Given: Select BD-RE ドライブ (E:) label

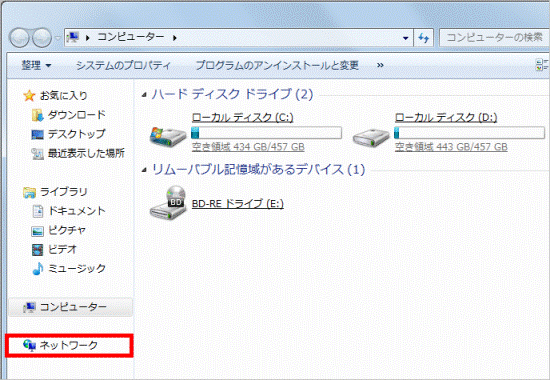Looking at the screenshot, I should tap(237, 204).
